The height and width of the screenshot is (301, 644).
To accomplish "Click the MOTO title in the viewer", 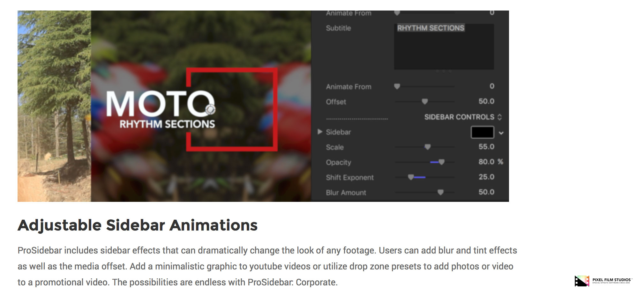I will coord(160,103).
